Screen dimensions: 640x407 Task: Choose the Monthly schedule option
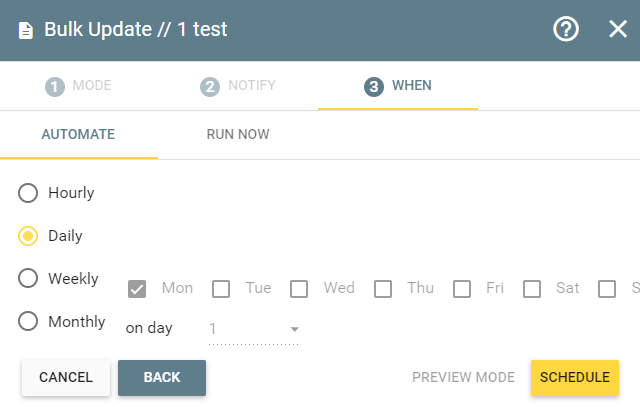tap(28, 321)
